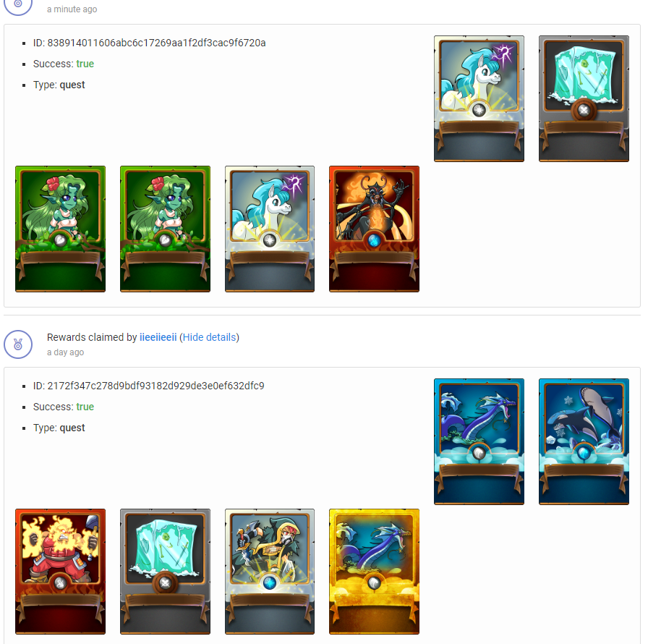Click the 'a day ago' timestamp
Viewport: 648px width, 644px height.
pyautogui.click(x=65, y=352)
